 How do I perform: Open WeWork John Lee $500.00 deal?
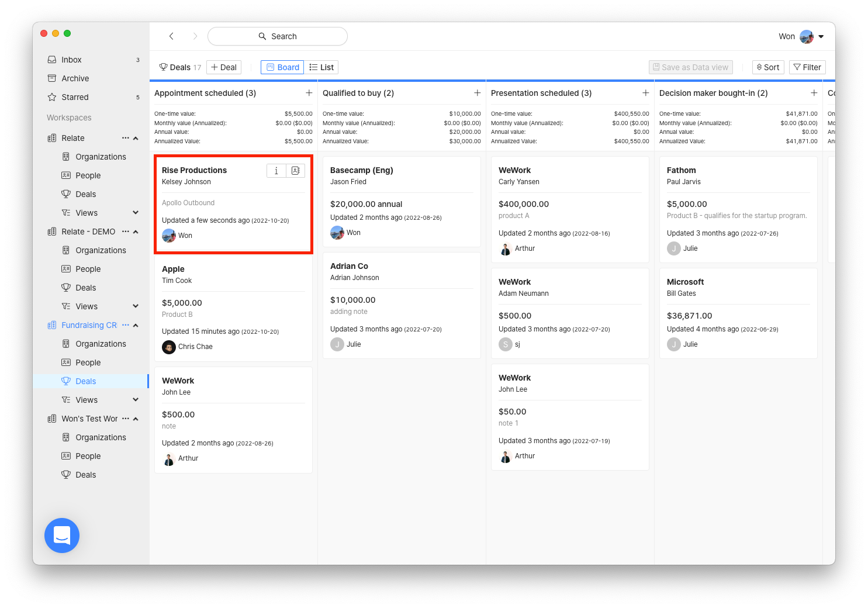point(233,420)
